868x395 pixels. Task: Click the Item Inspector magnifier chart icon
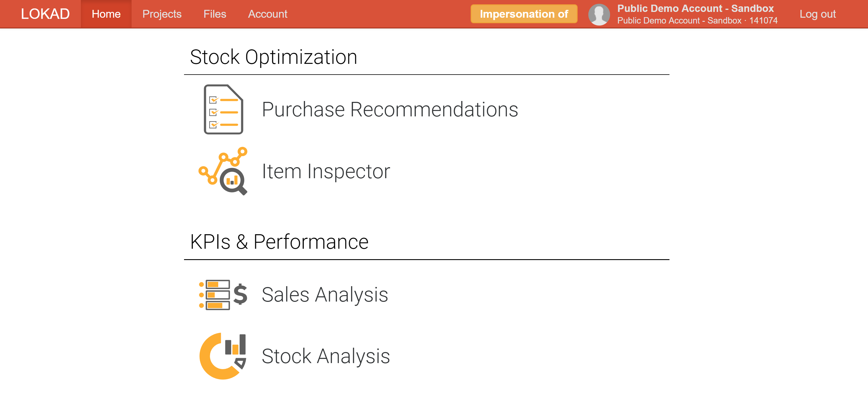(x=223, y=171)
